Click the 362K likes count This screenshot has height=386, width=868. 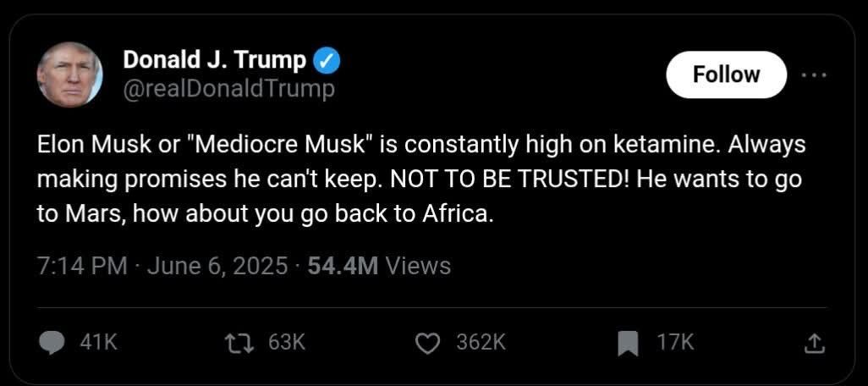(481, 344)
